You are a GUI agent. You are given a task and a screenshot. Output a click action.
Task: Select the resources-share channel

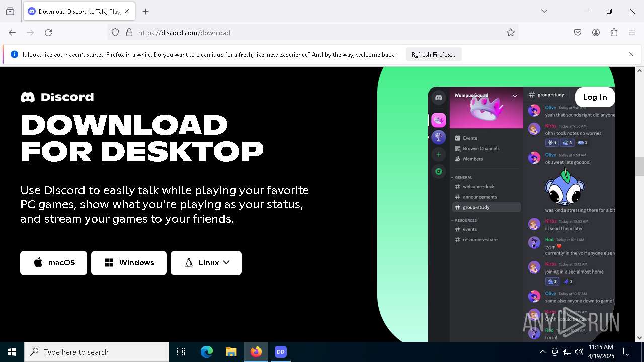[476, 240]
